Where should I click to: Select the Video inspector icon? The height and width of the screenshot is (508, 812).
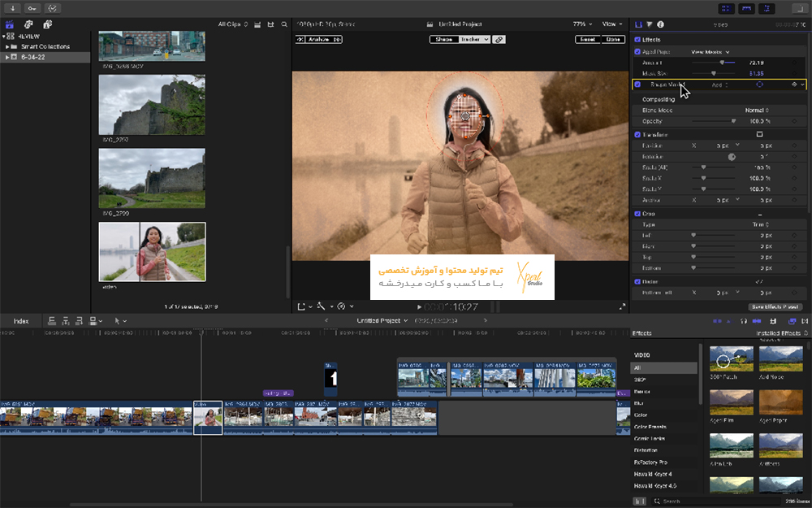[x=638, y=24]
